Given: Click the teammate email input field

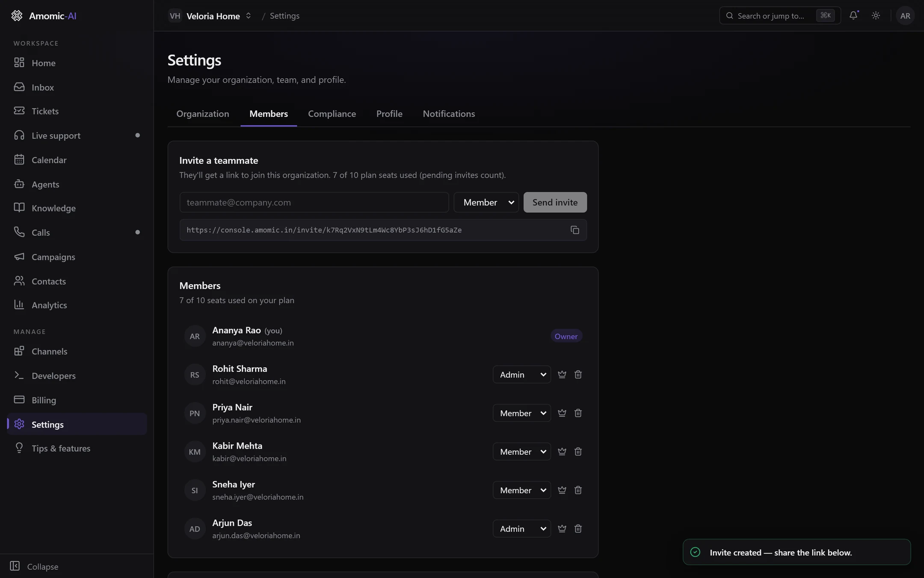Looking at the screenshot, I should point(314,202).
